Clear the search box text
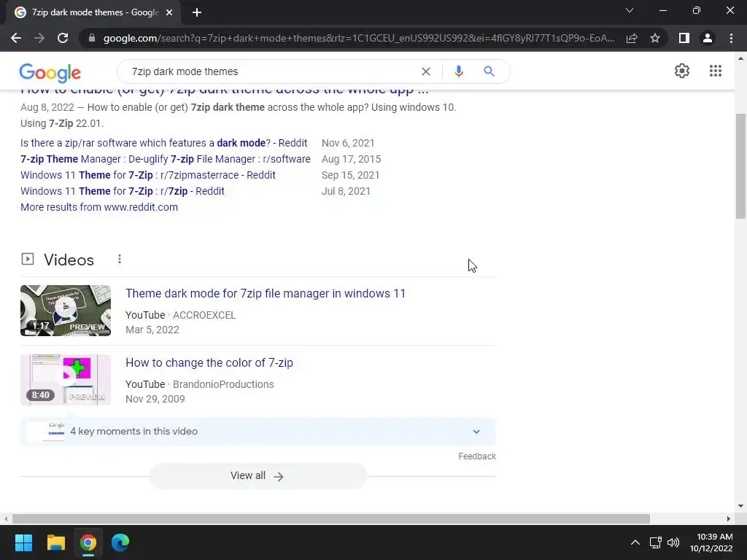This screenshot has width=747, height=560. pos(426,71)
